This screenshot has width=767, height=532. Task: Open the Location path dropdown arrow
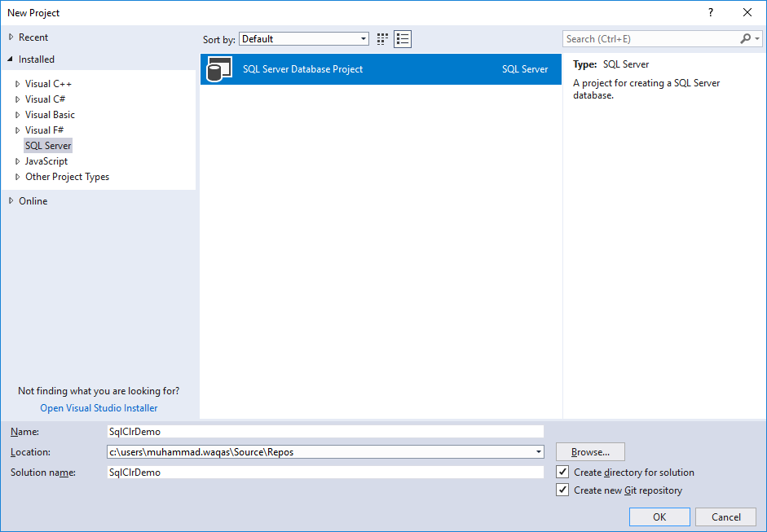(538, 452)
